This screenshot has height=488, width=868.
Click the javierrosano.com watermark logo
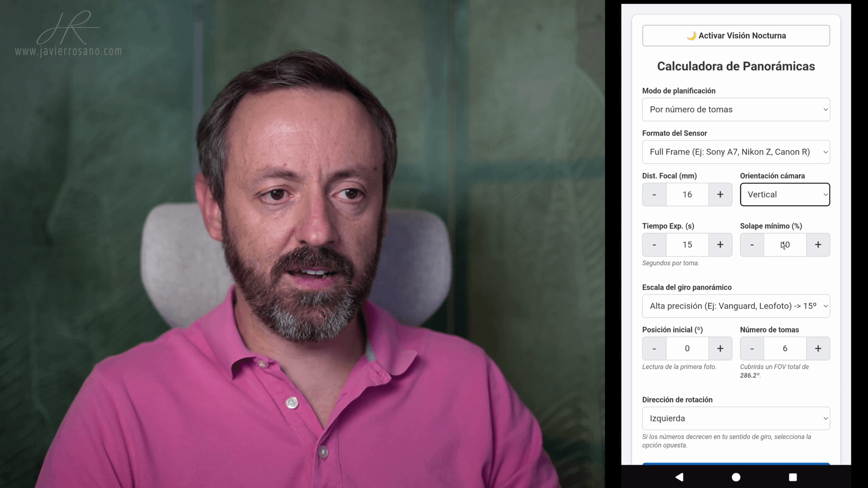tap(68, 34)
